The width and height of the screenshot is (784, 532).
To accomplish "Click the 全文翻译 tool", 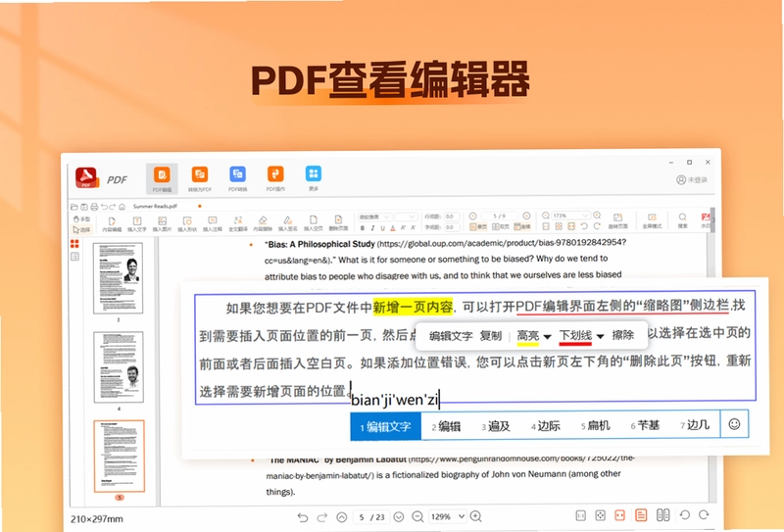I will pos(238,224).
